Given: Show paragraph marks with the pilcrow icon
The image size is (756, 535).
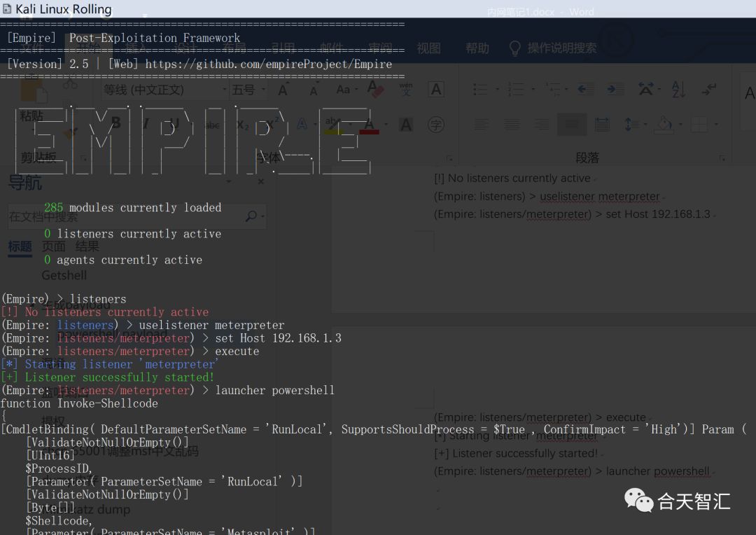Looking at the screenshot, I should [709, 89].
